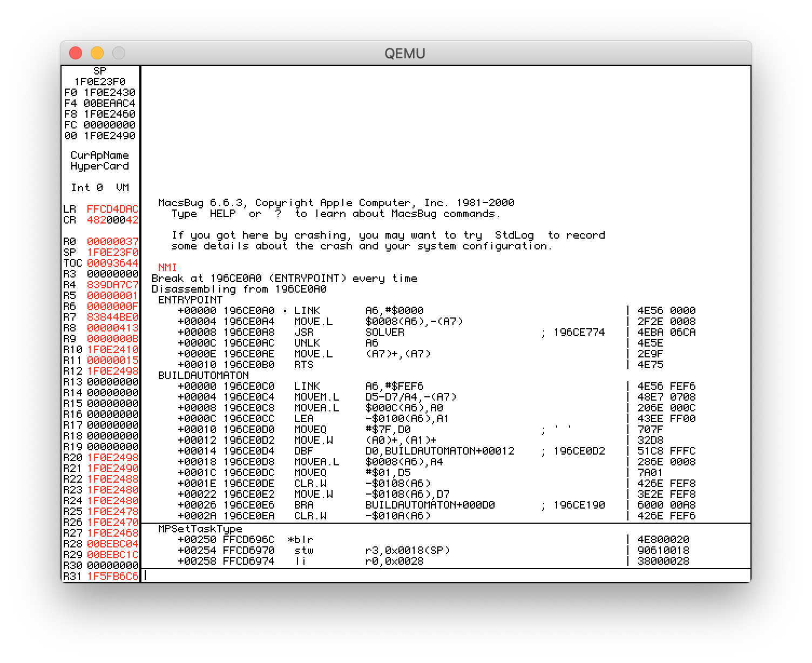Click R4 value 839DA7C7

coord(112,285)
